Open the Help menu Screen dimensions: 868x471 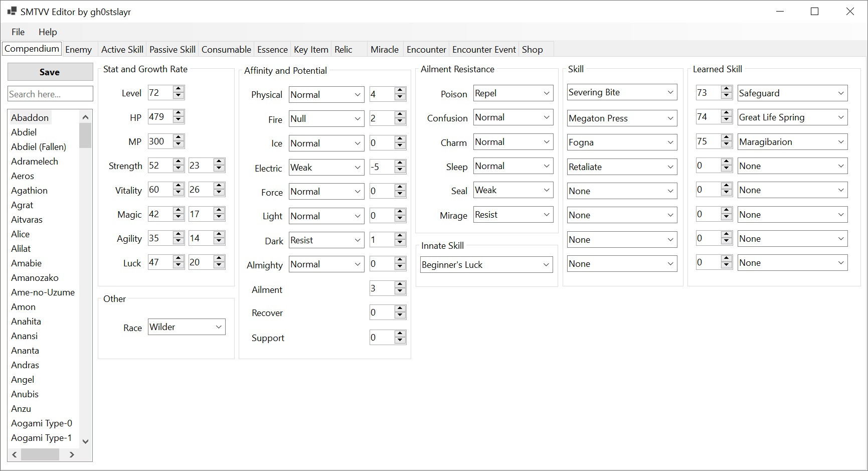point(48,32)
